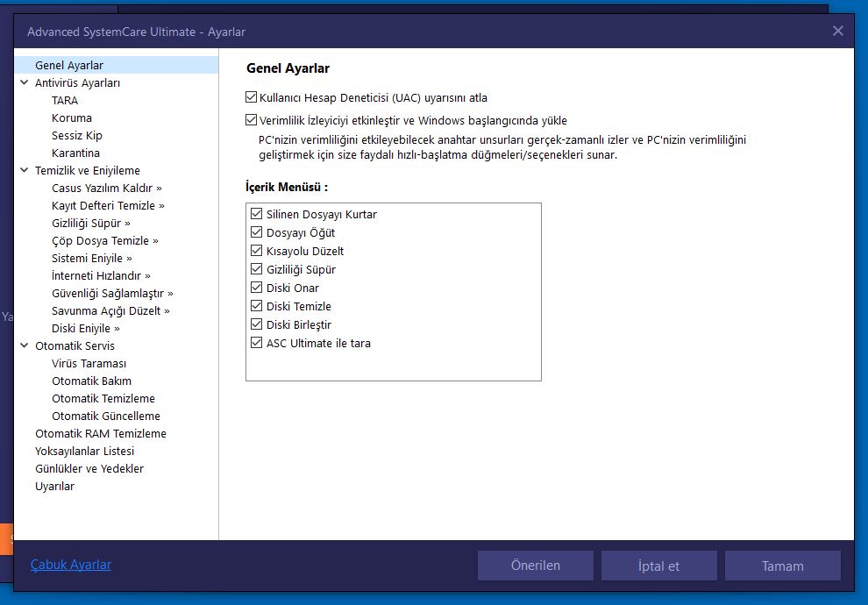Image resolution: width=868 pixels, height=605 pixels.
Task: Open Otomatik Temizleme settings
Action: click(x=103, y=399)
